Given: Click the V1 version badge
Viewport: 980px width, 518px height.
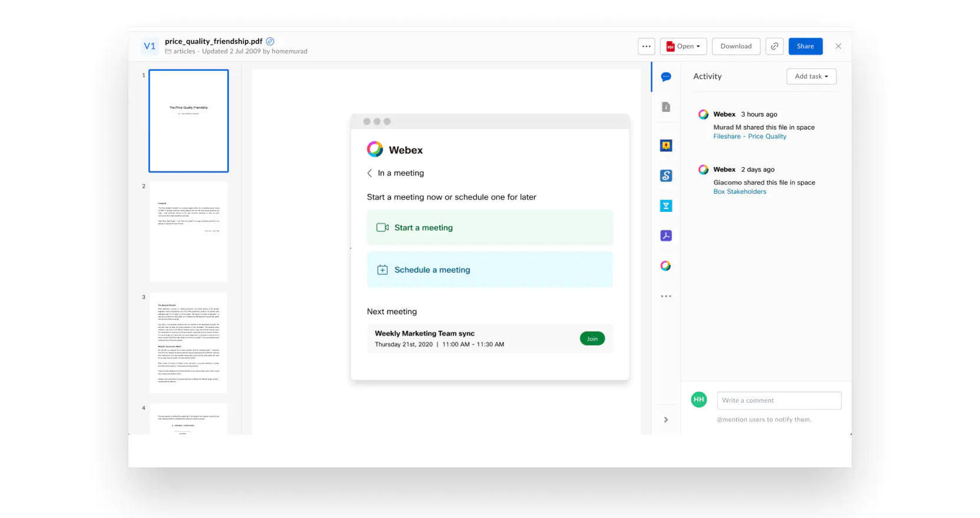Looking at the screenshot, I should click(150, 46).
